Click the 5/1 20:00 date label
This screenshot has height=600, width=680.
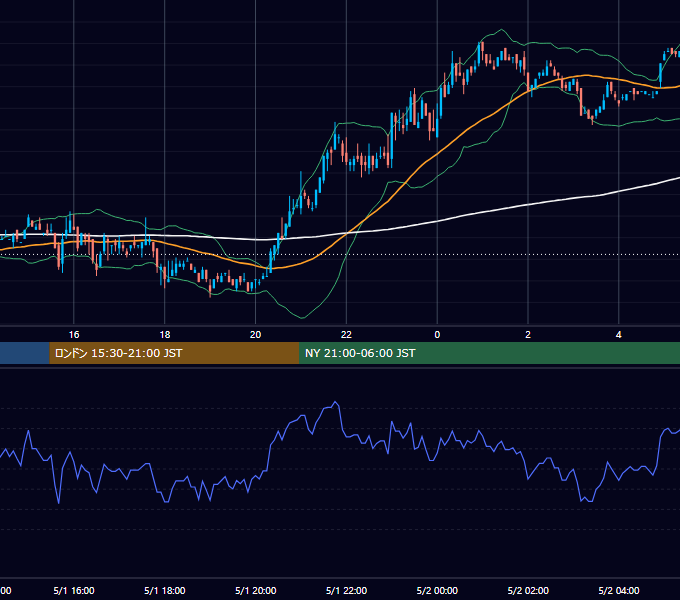[255, 590]
